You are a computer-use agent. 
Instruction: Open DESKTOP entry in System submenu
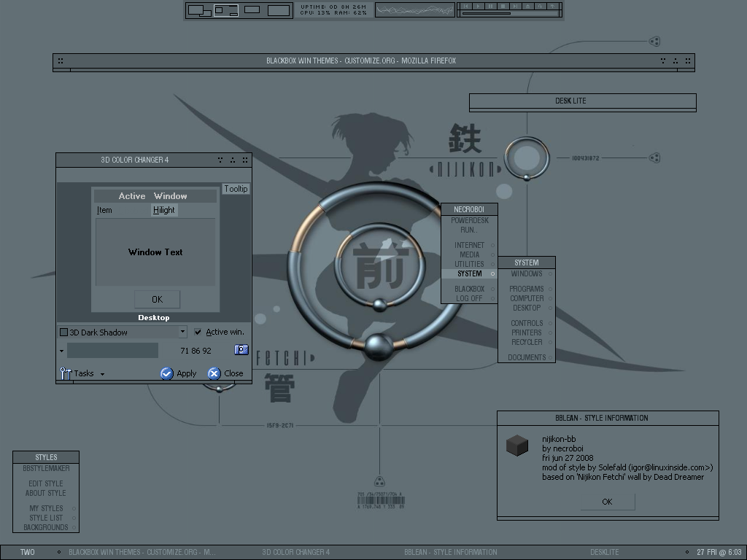click(x=527, y=308)
